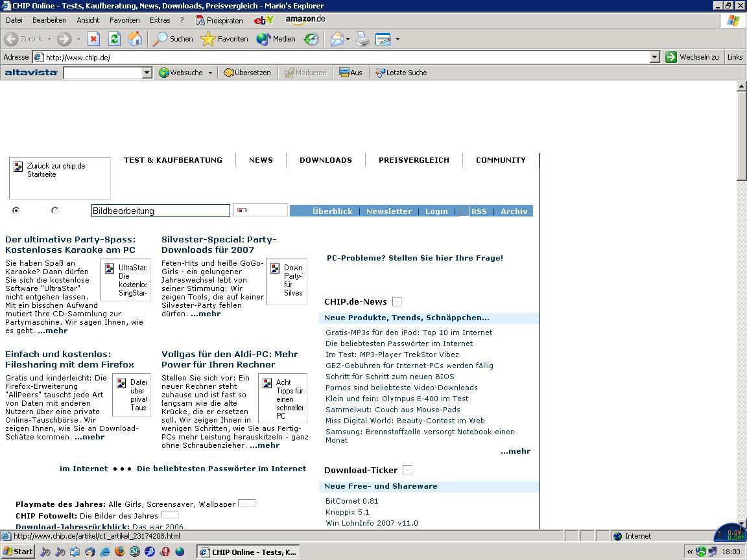Image resolution: width=747 pixels, height=560 pixels.
Task: Click the edit page toolbar icon
Action: coord(383,39)
